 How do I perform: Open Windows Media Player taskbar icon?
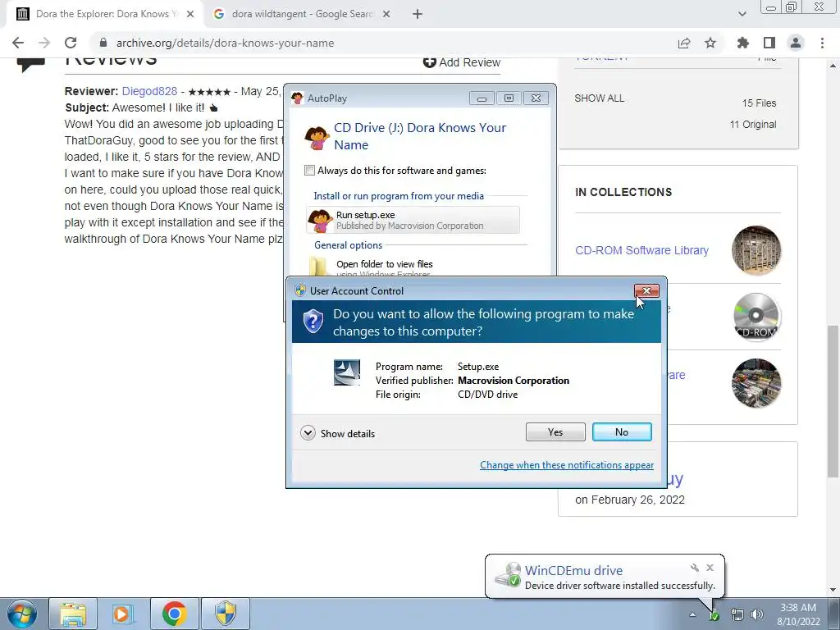(x=123, y=614)
